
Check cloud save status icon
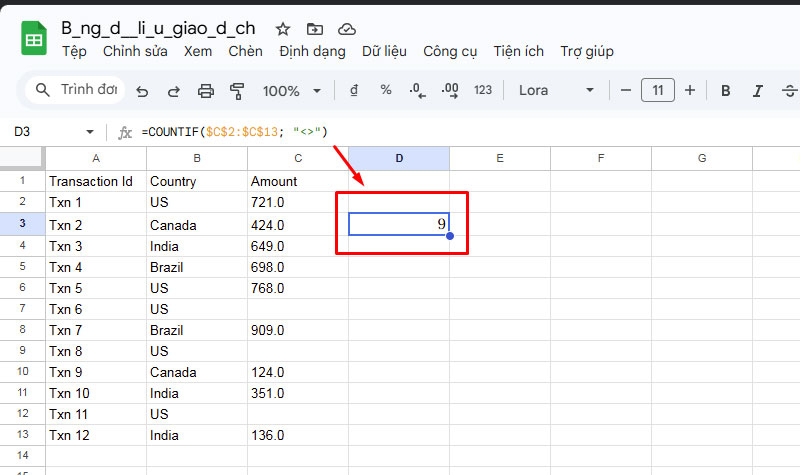click(x=346, y=29)
